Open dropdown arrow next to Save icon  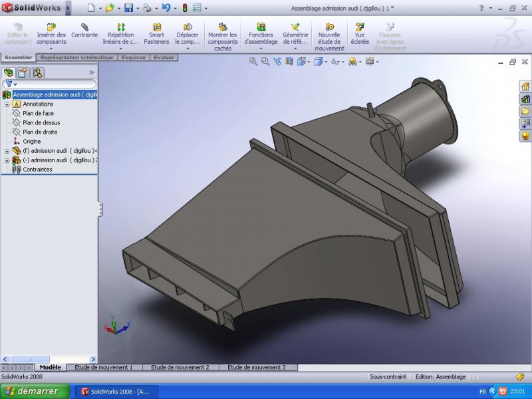pyautogui.click(x=138, y=8)
